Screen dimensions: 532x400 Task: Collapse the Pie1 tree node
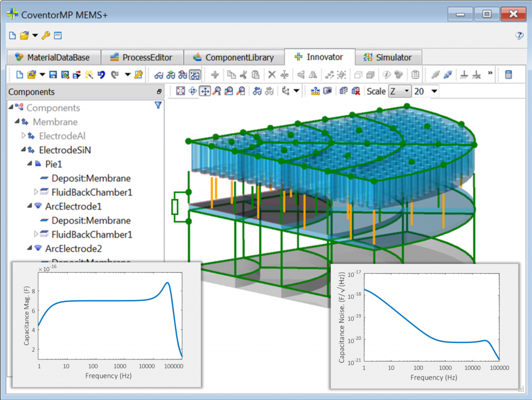click(x=30, y=164)
